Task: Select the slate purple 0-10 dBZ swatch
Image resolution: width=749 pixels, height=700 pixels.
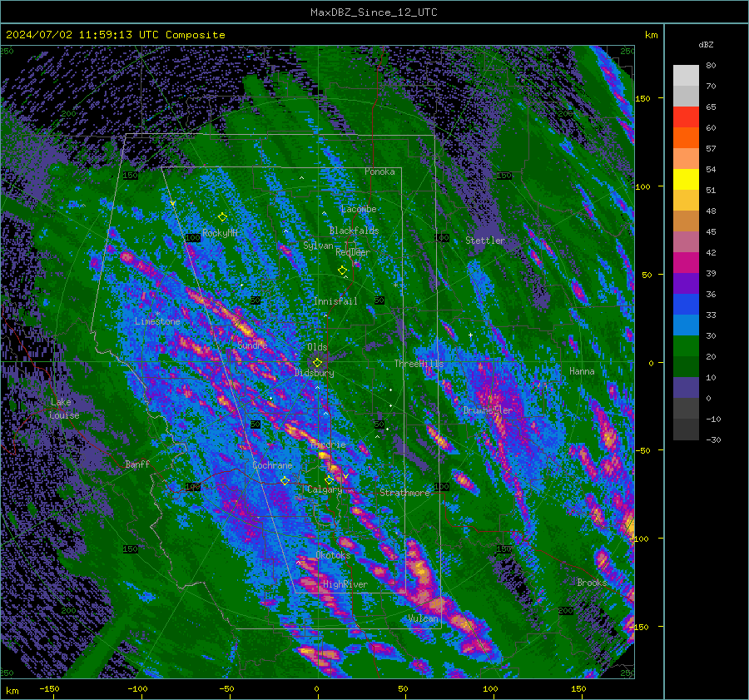Action: pos(686,388)
